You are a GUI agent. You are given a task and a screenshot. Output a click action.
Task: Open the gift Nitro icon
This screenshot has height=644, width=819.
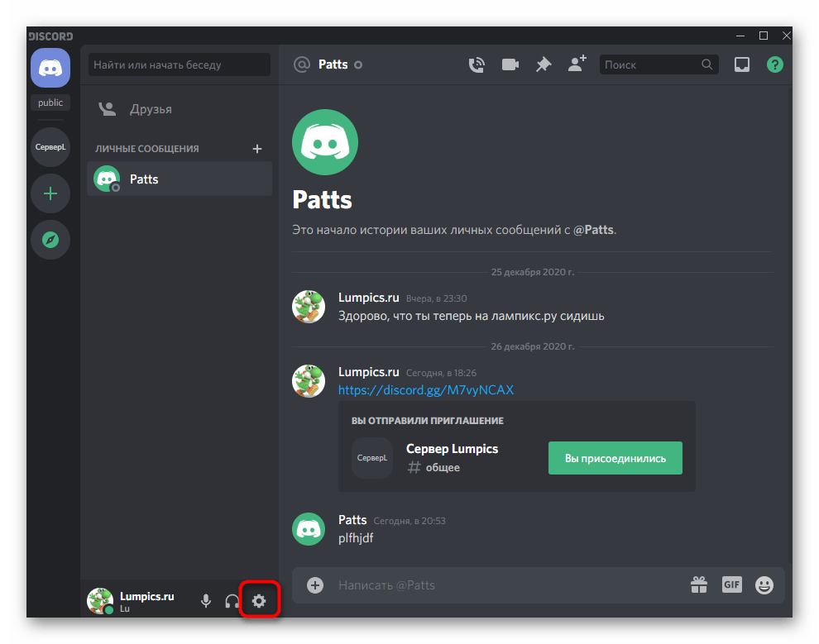coord(699,585)
